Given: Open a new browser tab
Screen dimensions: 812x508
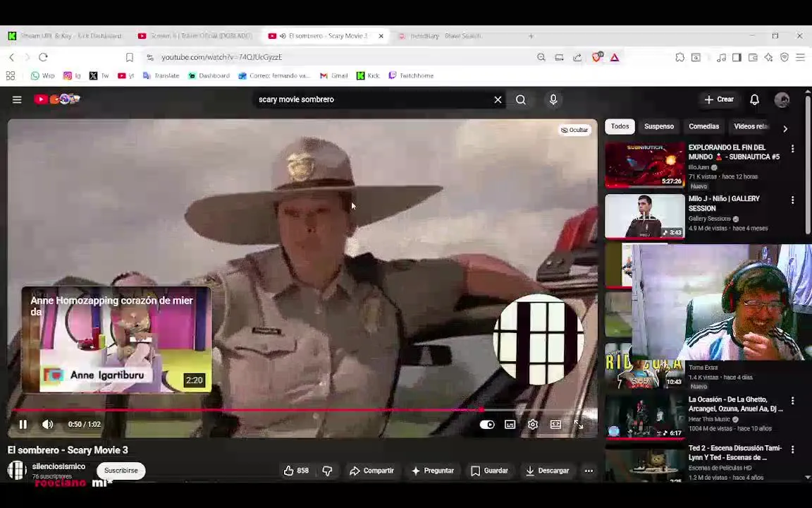Looking at the screenshot, I should [x=531, y=36].
